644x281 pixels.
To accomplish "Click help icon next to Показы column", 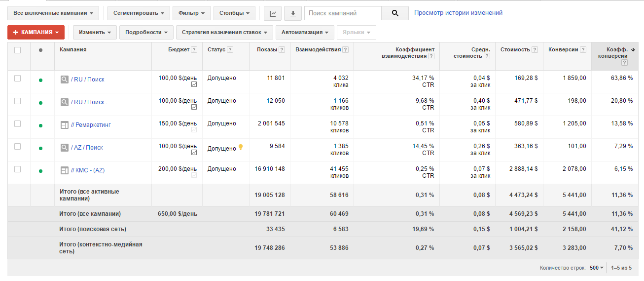I will pos(282,50).
